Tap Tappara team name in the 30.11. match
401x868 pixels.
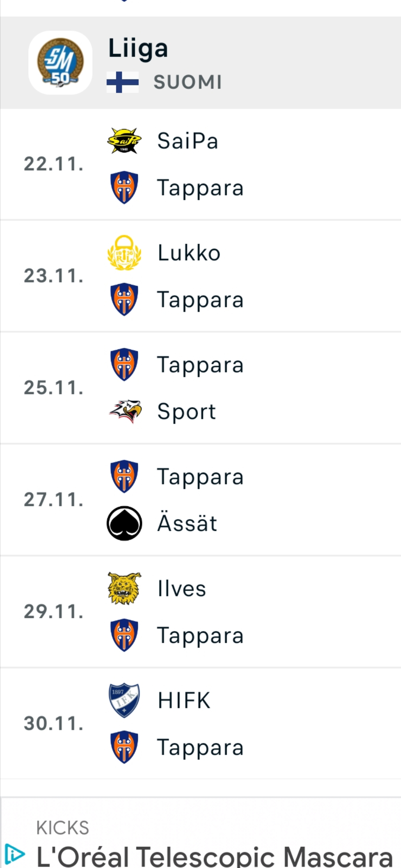200,747
